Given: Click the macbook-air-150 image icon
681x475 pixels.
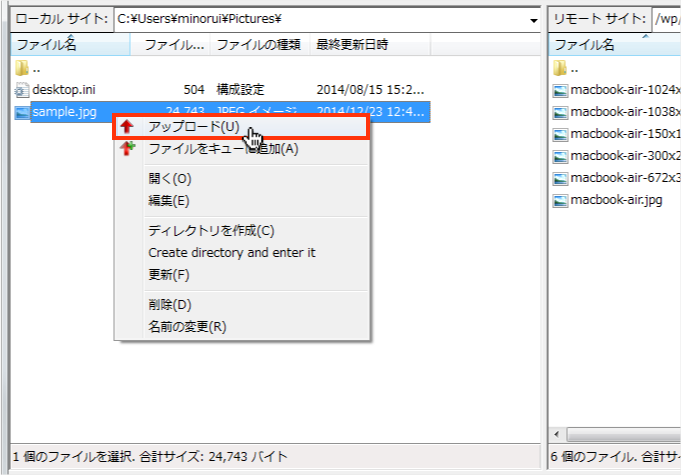Looking at the screenshot, I should 560,134.
